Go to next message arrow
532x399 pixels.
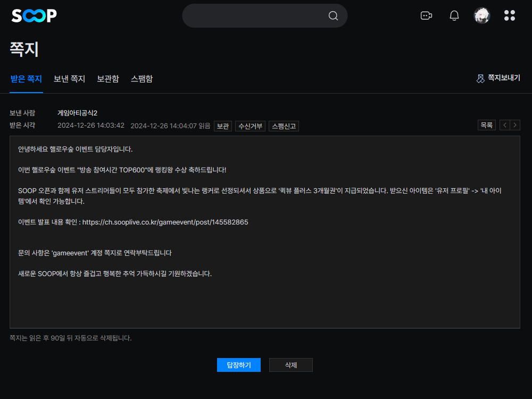pyautogui.click(x=515, y=125)
